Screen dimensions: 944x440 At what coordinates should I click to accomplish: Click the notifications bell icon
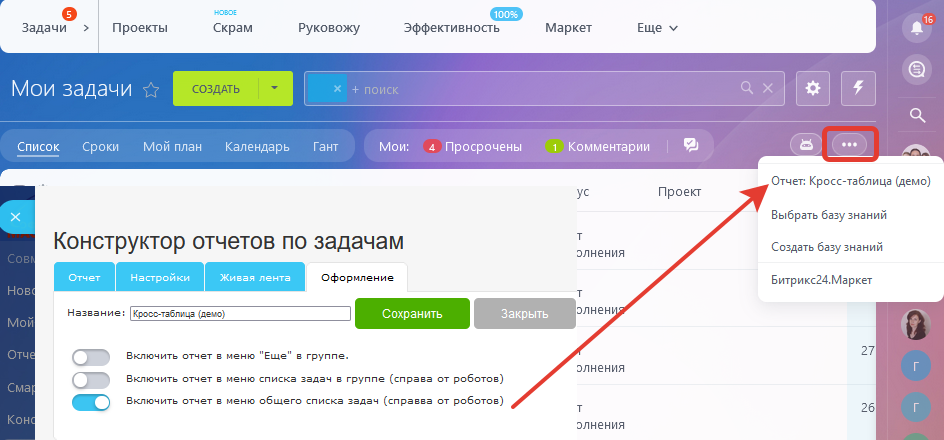tap(915, 28)
